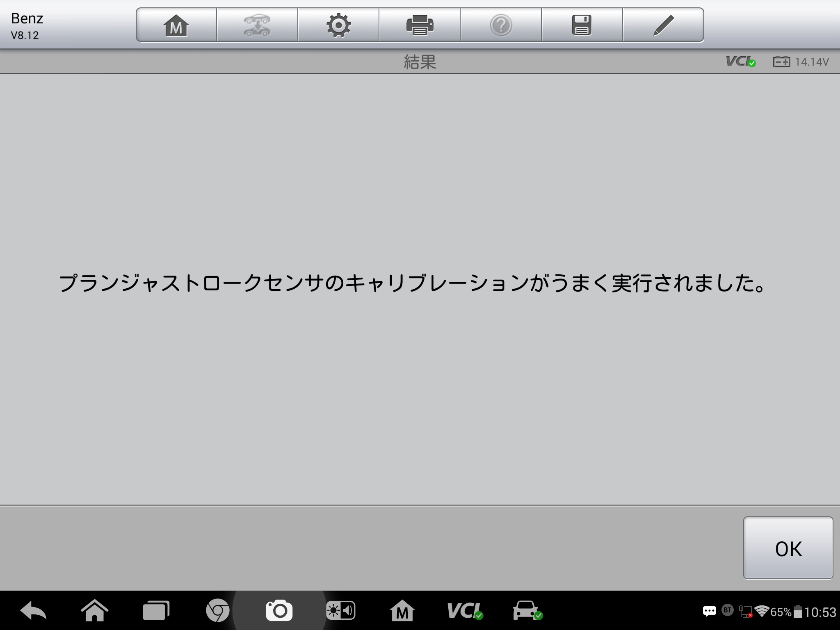Click the vehicle swap toolbar icon

click(257, 25)
